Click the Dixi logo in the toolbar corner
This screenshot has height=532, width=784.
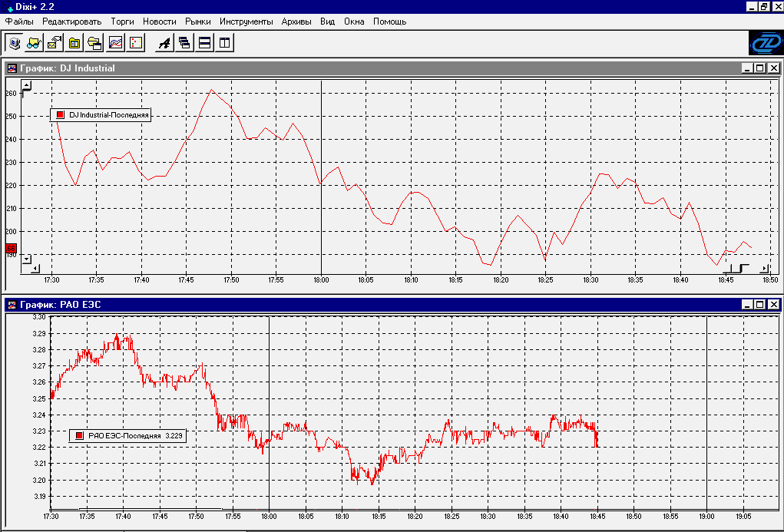pyautogui.click(x=766, y=43)
